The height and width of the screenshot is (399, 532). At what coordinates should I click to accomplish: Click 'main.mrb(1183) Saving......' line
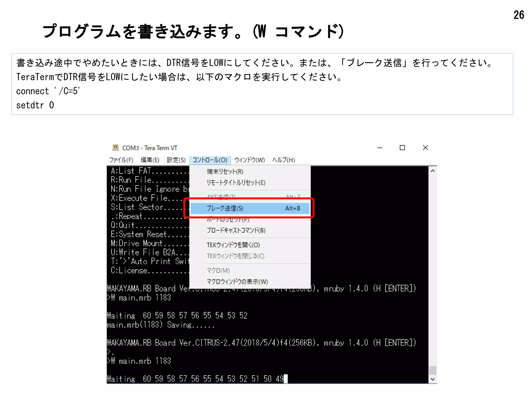[161, 325]
